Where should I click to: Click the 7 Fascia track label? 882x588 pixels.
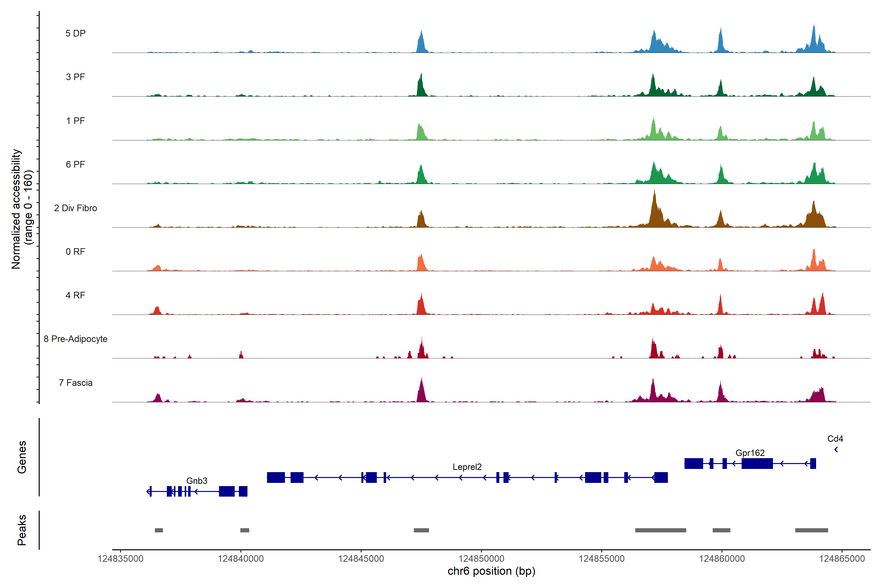click(75, 383)
